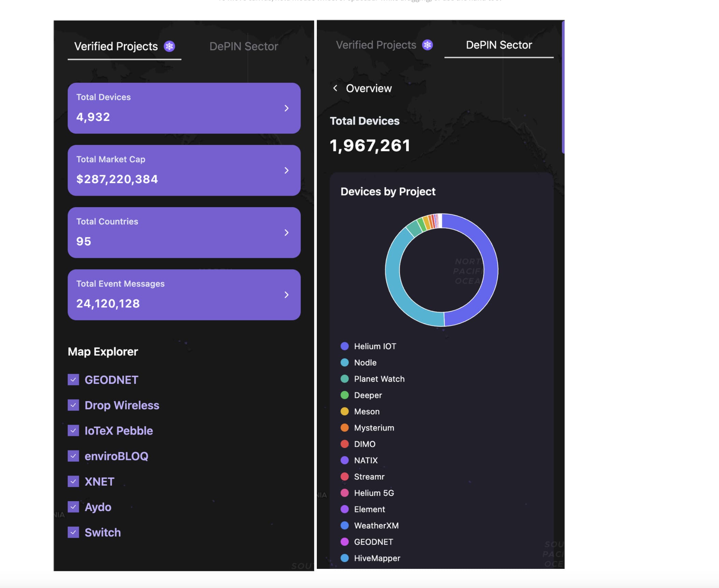The image size is (719, 588).
Task: Open the Total Market Cap $287,220,384 card
Action: [x=184, y=170]
